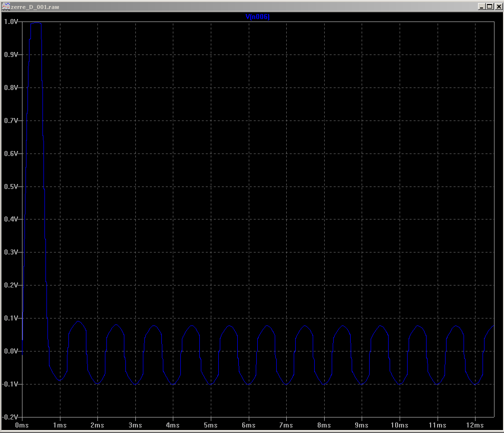Click the 0.8V vertical axis label
The width and height of the screenshot is (504, 433).
click(x=11, y=87)
